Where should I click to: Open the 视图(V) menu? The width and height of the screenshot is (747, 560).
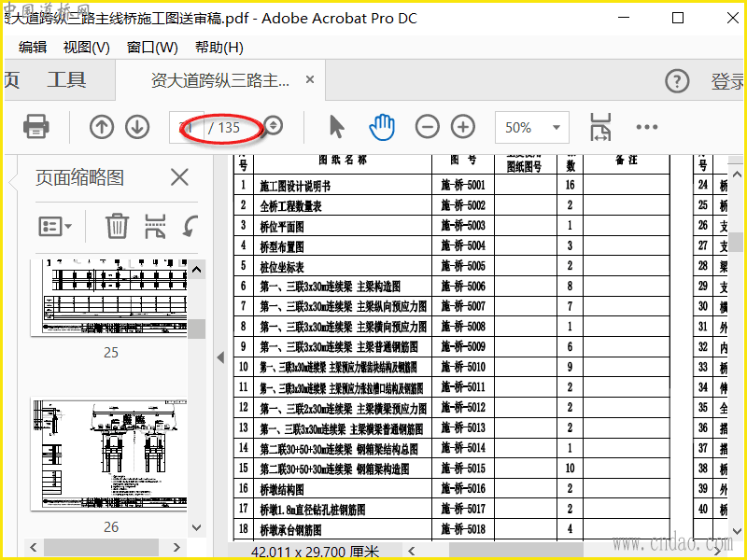point(86,48)
